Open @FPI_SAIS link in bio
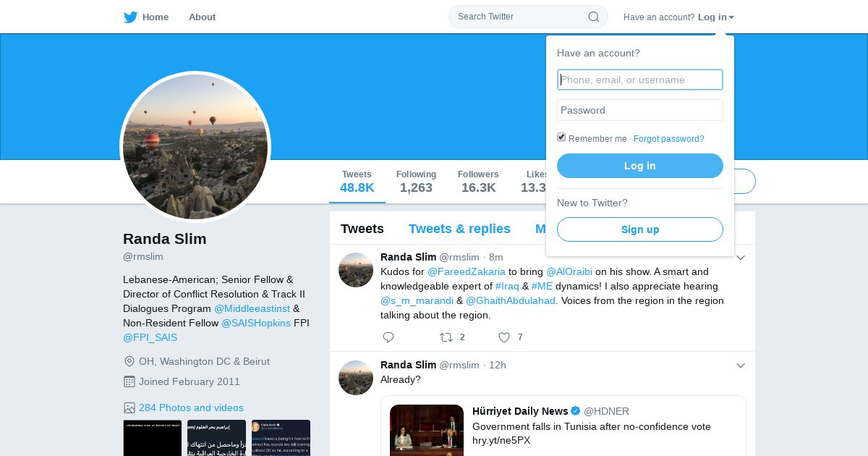The image size is (868, 456). (x=150, y=337)
